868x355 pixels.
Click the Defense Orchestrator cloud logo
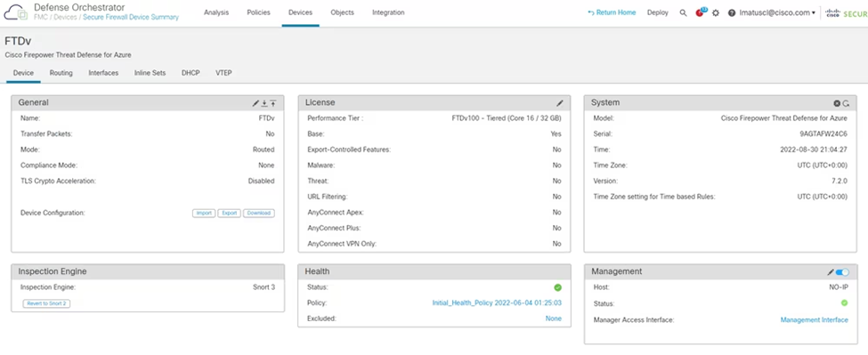[15, 12]
